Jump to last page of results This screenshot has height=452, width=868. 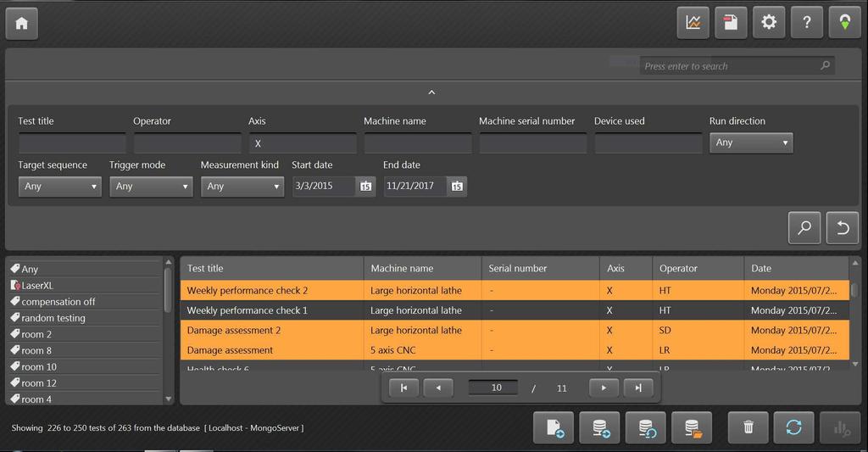(x=638, y=388)
